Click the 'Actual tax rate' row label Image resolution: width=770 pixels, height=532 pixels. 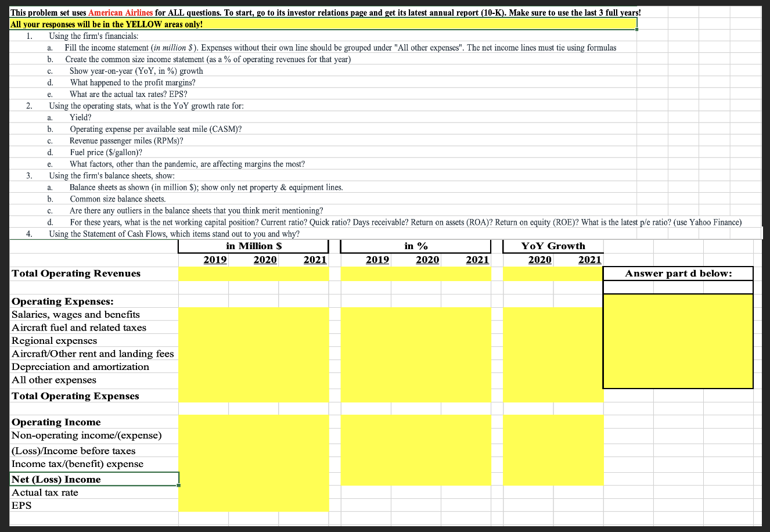[45, 492]
